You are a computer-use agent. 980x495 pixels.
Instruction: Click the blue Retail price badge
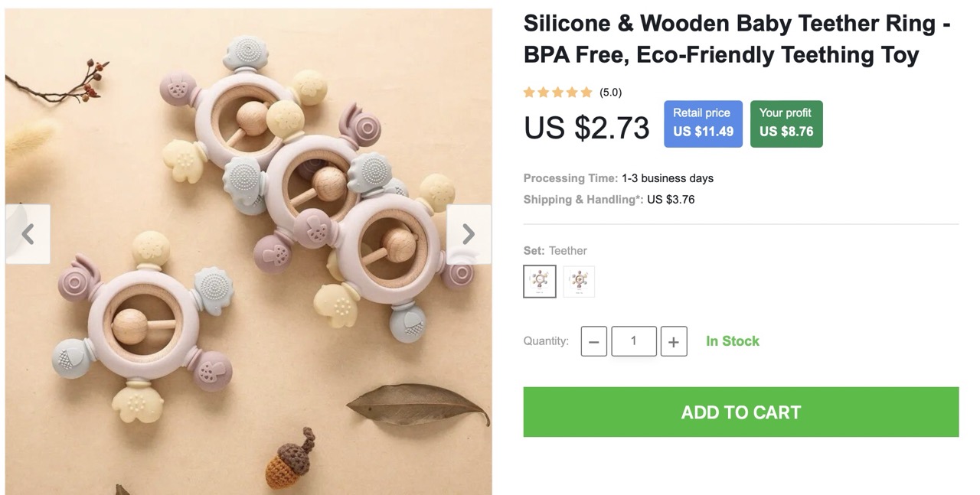[703, 123]
